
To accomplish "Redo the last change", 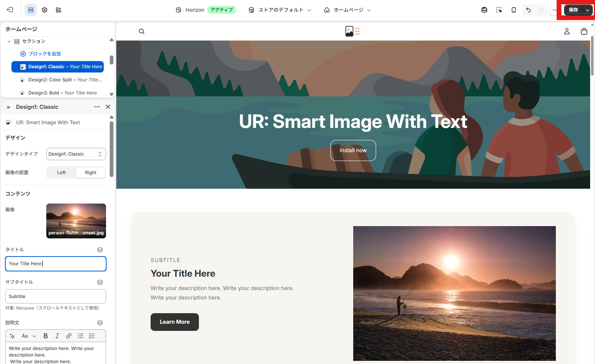I will click(541, 10).
